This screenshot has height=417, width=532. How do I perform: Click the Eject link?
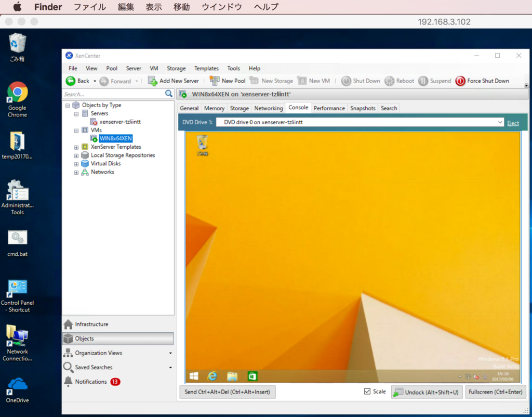(x=513, y=123)
